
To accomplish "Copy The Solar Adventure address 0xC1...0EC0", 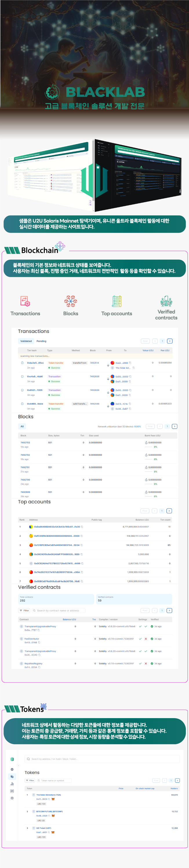I will pyautogui.click(x=49, y=799).
